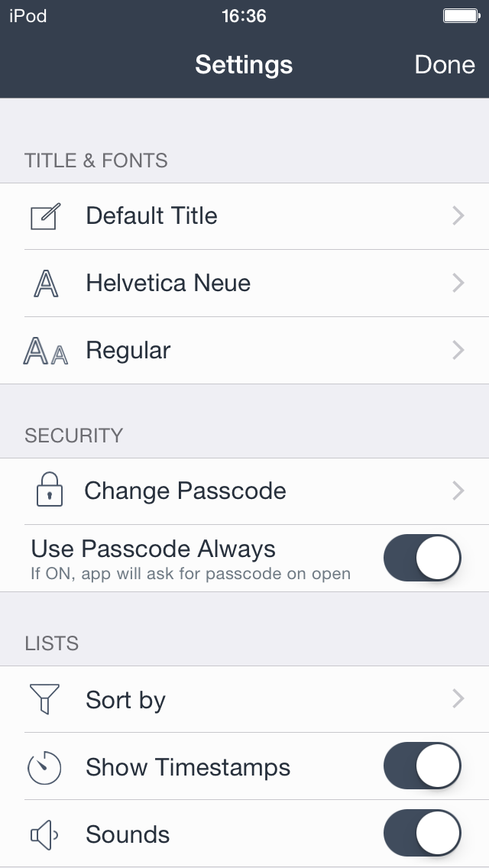The height and width of the screenshot is (868, 489).
Task: Tap the Sounds speaker icon
Action: pos(44,834)
